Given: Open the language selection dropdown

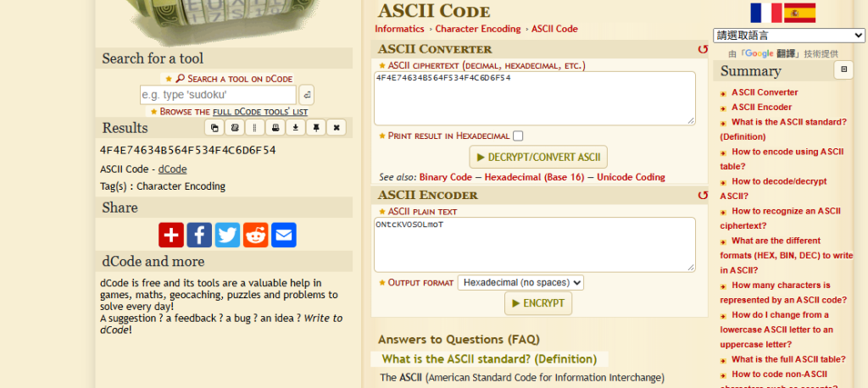Looking at the screenshot, I should pos(789,36).
